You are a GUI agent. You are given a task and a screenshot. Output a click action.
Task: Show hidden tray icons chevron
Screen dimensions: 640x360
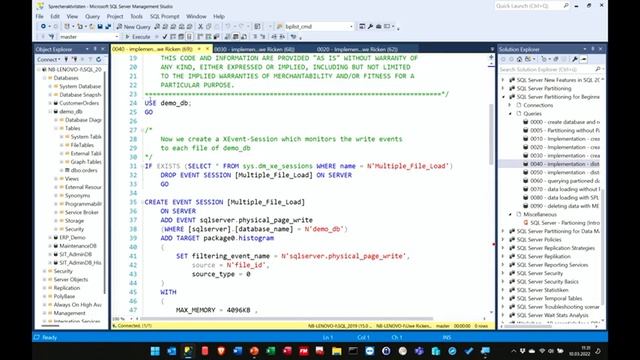click(513, 351)
